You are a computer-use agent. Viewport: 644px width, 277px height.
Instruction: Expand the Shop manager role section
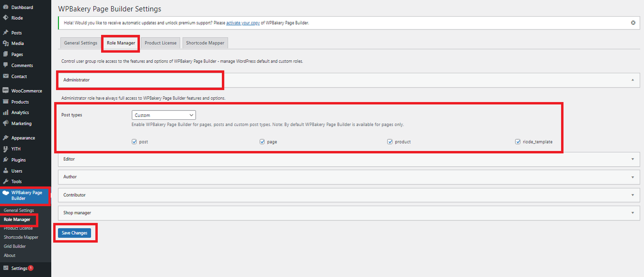click(349, 213)
